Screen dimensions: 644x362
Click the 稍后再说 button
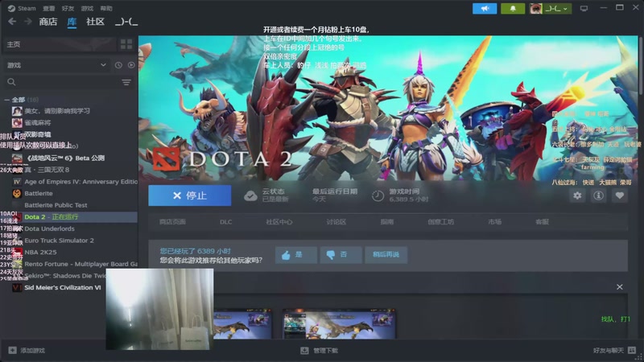click(386, 255)
